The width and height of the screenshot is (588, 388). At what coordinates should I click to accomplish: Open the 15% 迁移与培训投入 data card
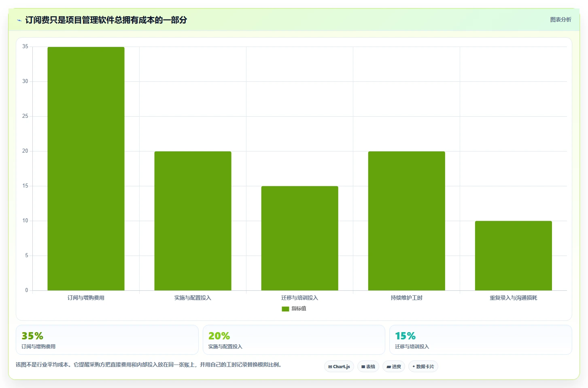pyautogui.click(x=481, y=340)
